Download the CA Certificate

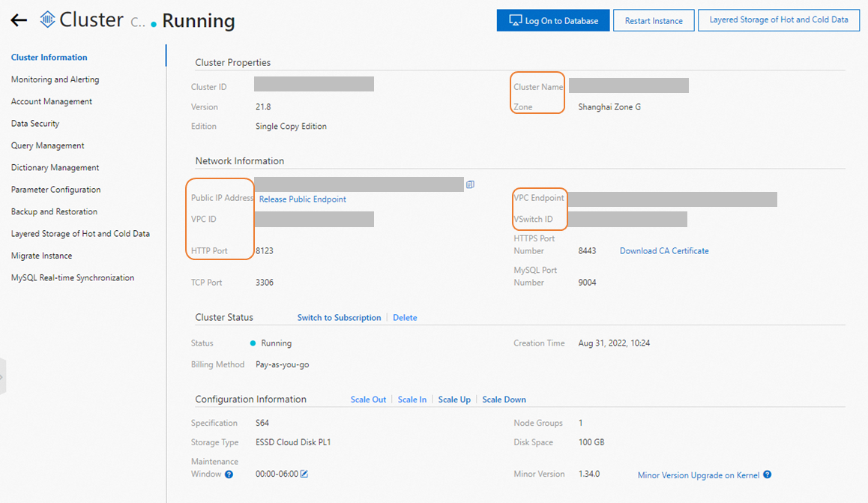[664, 250]
